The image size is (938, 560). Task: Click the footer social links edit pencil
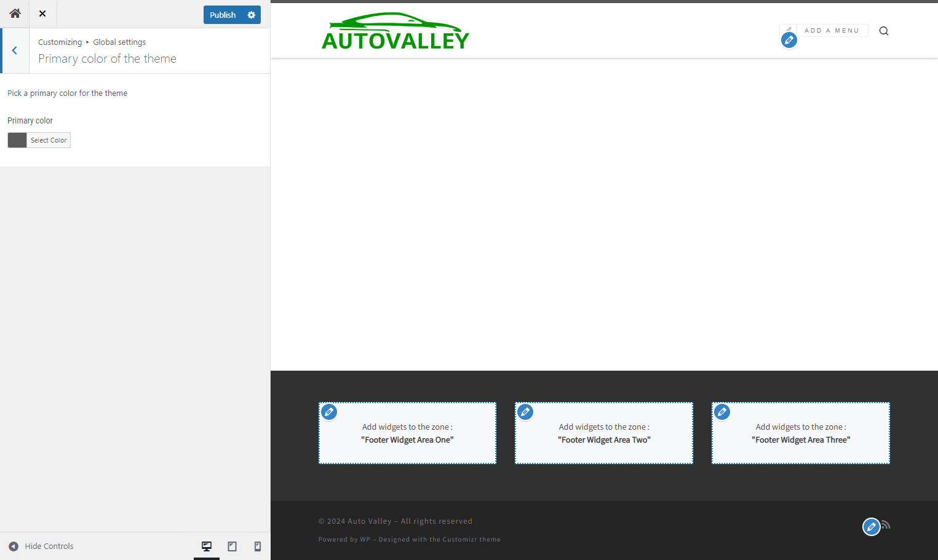click(871, 527)
